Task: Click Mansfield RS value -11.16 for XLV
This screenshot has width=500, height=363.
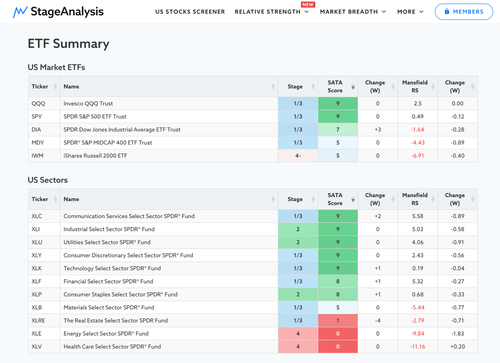Action: [x=418, y=347]
